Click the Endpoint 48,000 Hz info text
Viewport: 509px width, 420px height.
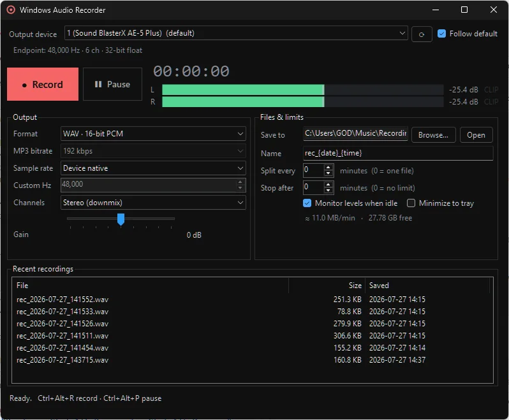click(x=78, y=50)
